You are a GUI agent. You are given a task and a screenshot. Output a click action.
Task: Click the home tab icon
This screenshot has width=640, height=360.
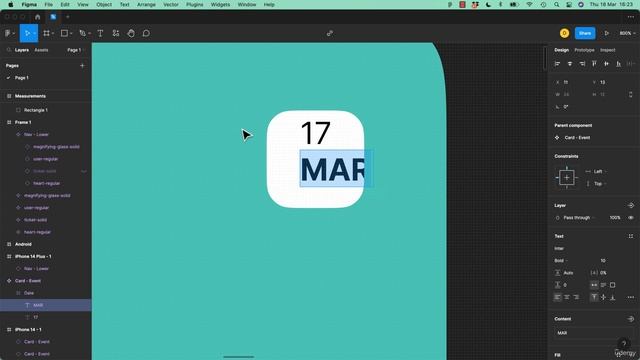(x=38, y=17)
